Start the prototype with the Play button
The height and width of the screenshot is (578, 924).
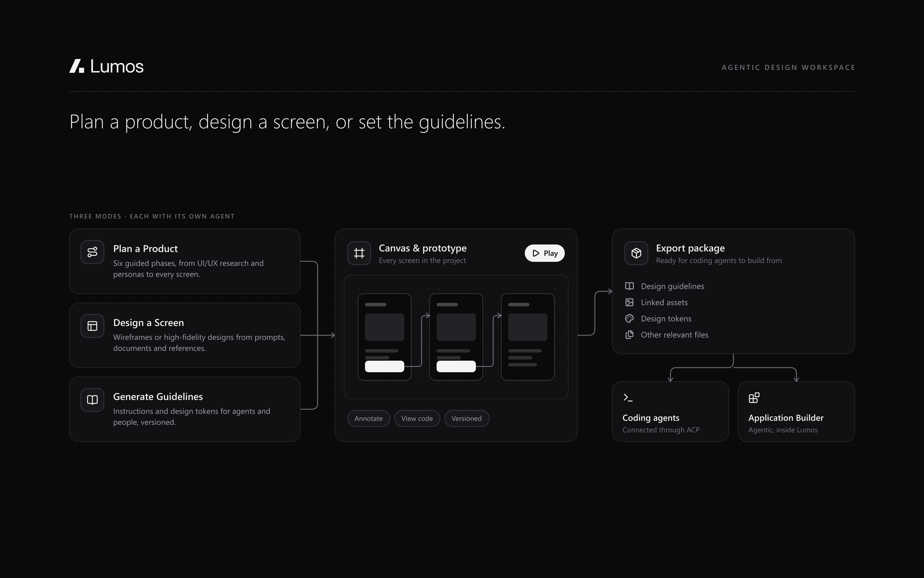tap(545, 253)
